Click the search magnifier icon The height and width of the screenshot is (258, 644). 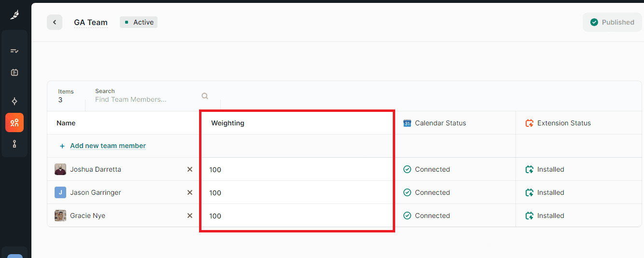(x=205, y=96)
